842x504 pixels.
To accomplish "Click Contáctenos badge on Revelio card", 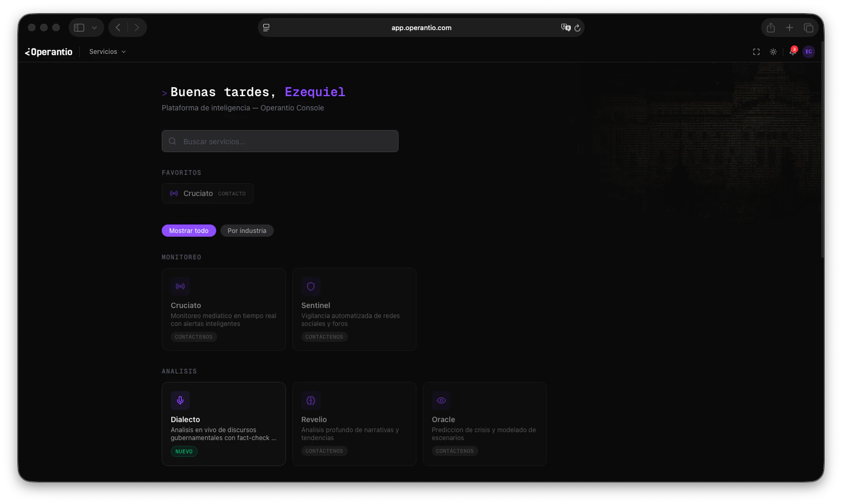I will click(325, 451).
